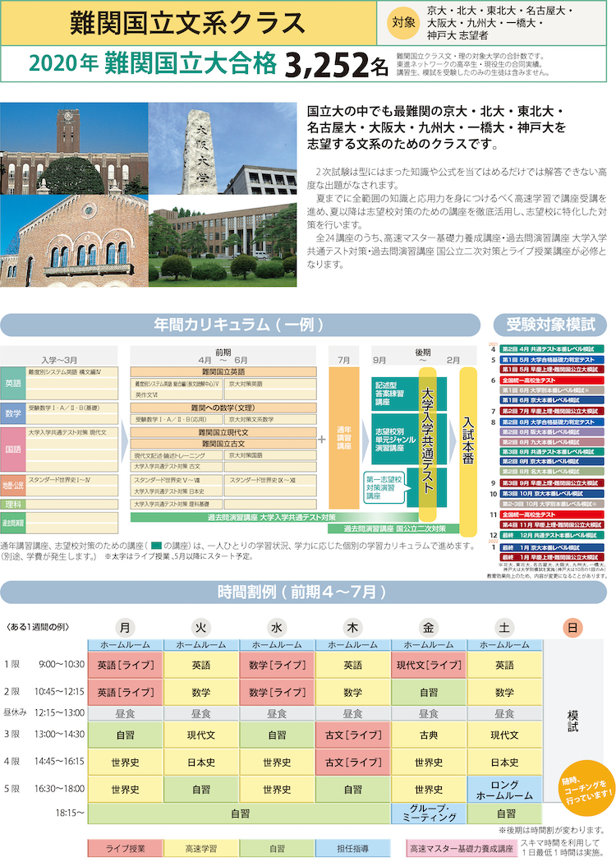Click the yellow 対象 circle badge

point(404,22)
